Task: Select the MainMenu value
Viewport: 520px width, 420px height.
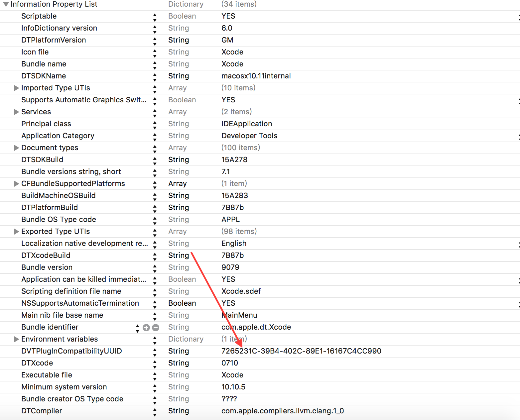Action: click(239, 315)
